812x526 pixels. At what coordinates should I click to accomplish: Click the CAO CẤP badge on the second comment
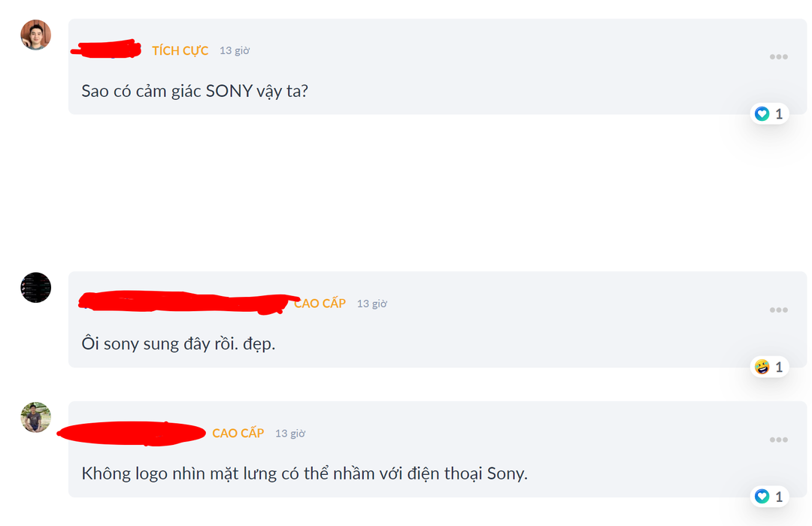tap(320, 304)
